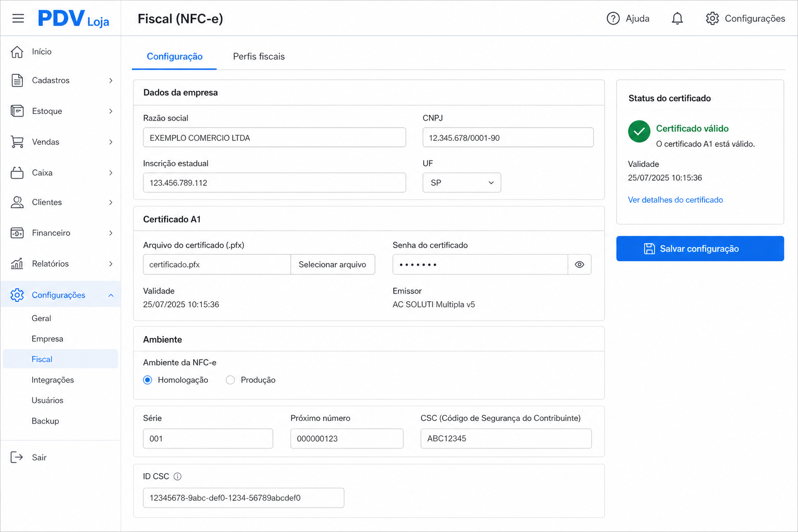This screenshot has width=798, height=532.
Task: Open the hamburger menu
Action: coord(18,19)
